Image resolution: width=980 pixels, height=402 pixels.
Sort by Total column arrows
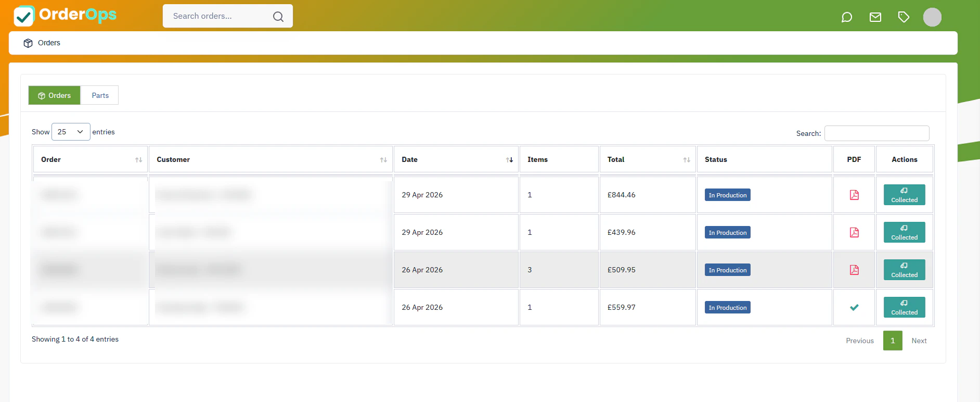click(687, 160)
